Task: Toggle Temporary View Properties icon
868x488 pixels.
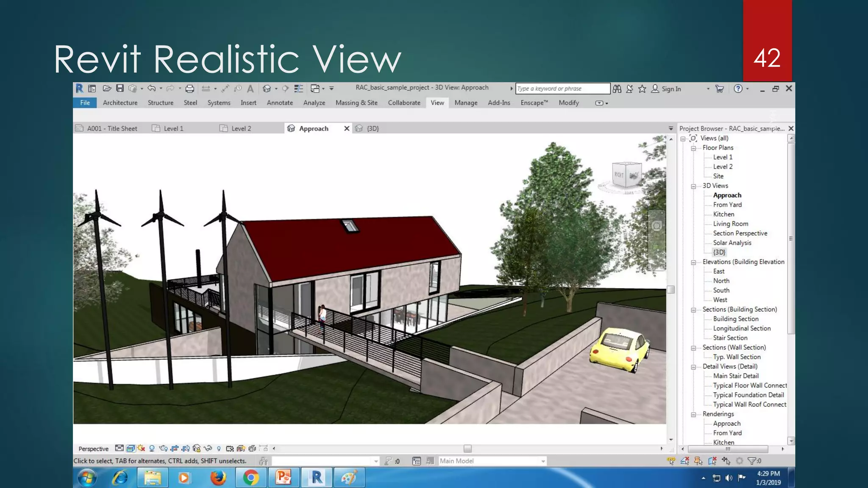Action: tap(230, 448)
